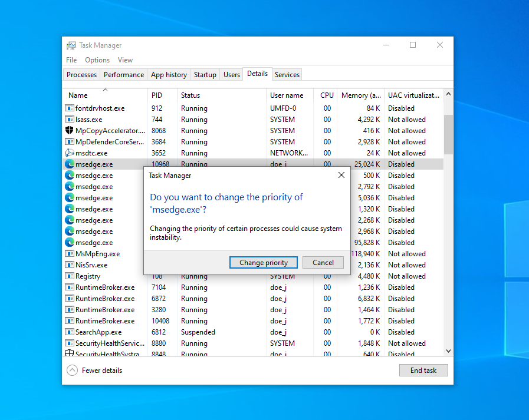Click the SearchApp.exe process icon
The image size is (529, 420).
click(69, 332)
